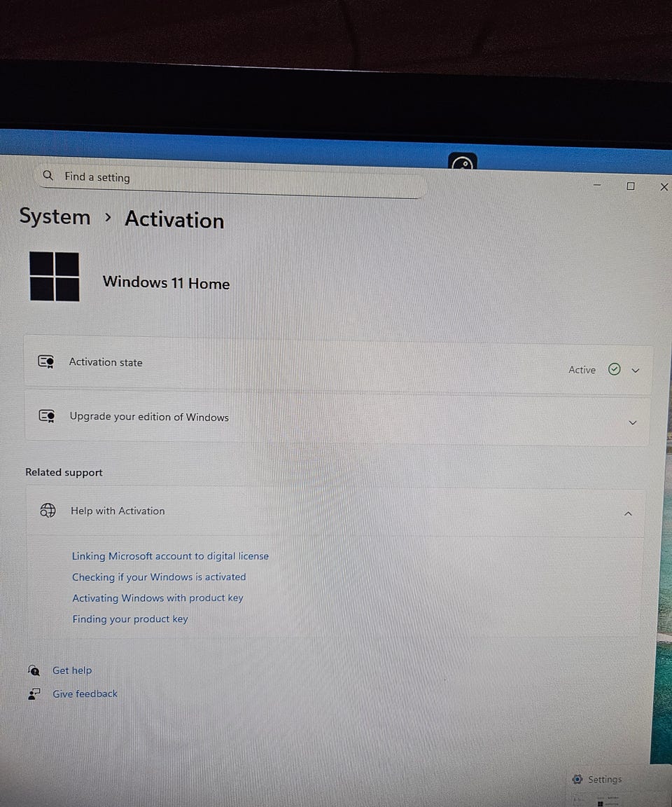Click the Upgrade your edition certificate icon

(x=48, y=416)
